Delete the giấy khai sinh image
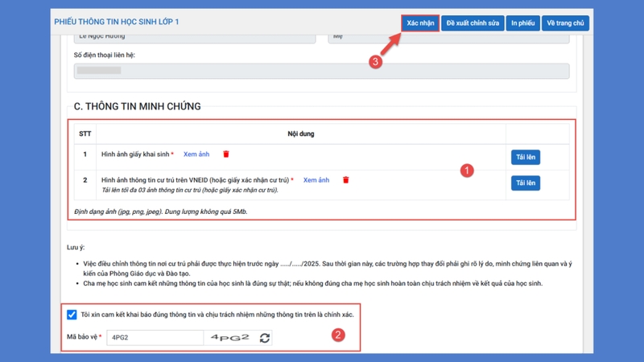The width and height of the screenshot is (644, 362). 226,154
